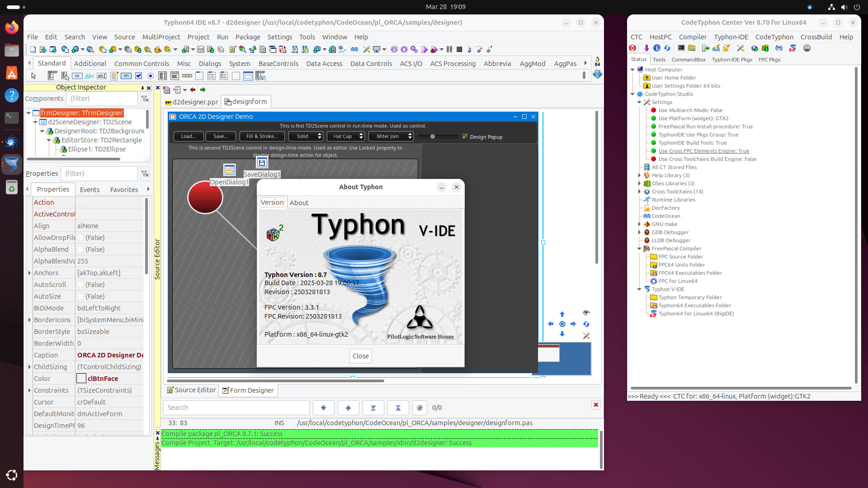Click the Pause debugging toolbar icon
The image size is (868, 488).
[449, 49]
